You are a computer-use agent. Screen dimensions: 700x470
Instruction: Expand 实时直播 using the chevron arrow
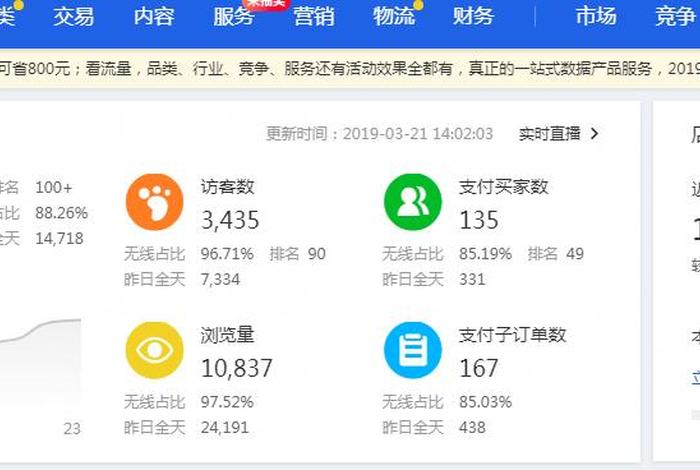[x=596, y=133]
